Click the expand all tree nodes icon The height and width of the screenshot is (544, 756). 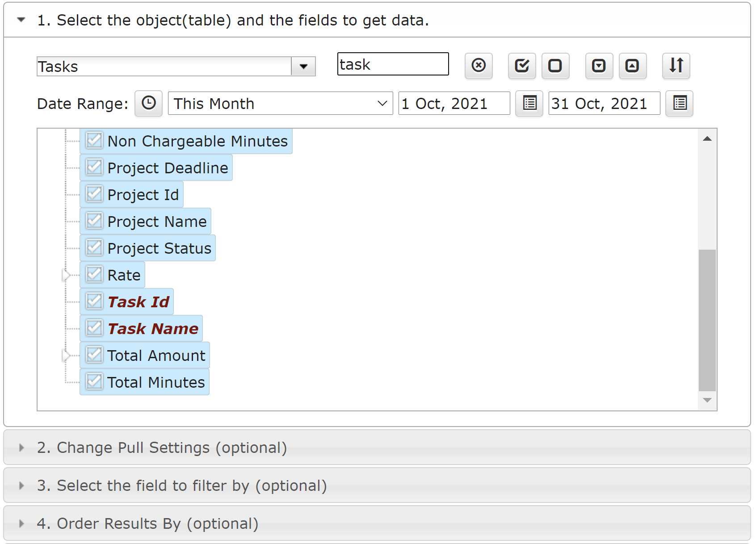pyautogui.click(x=599, y=66)
